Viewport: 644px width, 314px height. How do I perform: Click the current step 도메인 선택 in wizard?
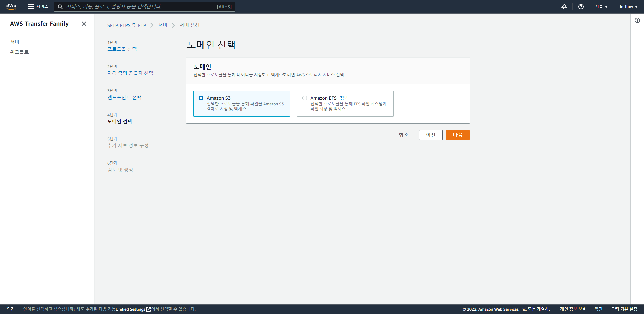[120, 121]
